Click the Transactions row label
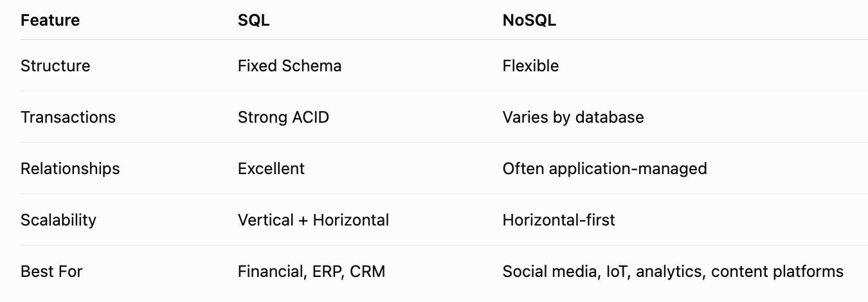 coord(68,117)
